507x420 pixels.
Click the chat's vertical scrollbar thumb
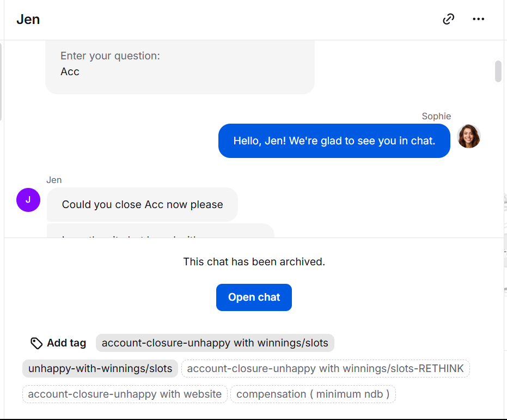[x=498, y=71]
